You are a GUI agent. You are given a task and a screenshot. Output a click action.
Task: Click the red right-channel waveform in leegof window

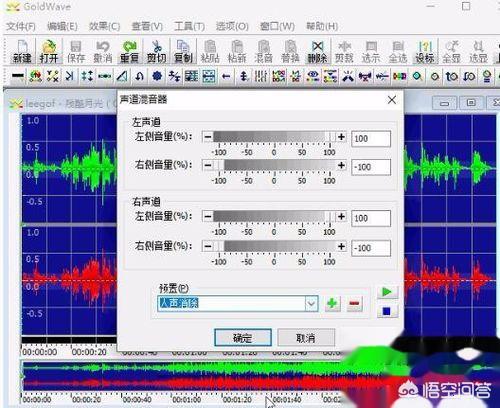click(x=69, y=281)
